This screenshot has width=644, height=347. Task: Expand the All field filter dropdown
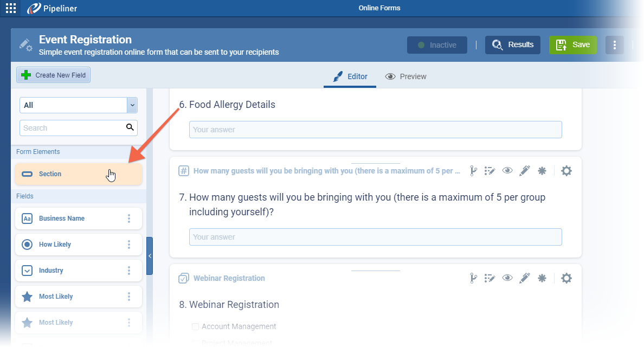(x=132, y=105)
